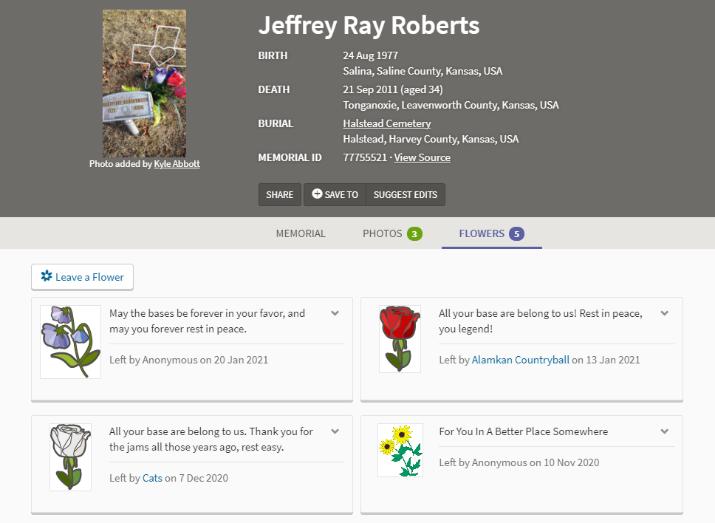Click the white rose flower icon
The image size is (715, 523).
(70, 455)
